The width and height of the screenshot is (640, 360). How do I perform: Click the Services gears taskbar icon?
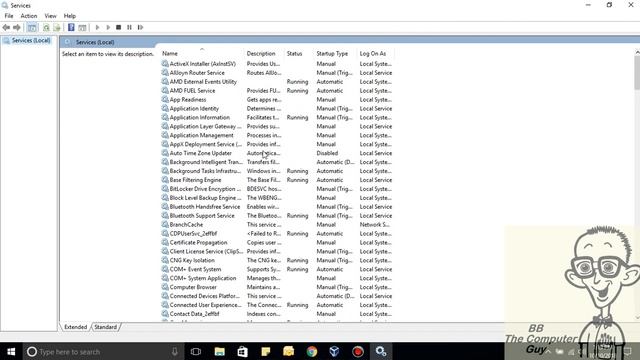[381, 351]
